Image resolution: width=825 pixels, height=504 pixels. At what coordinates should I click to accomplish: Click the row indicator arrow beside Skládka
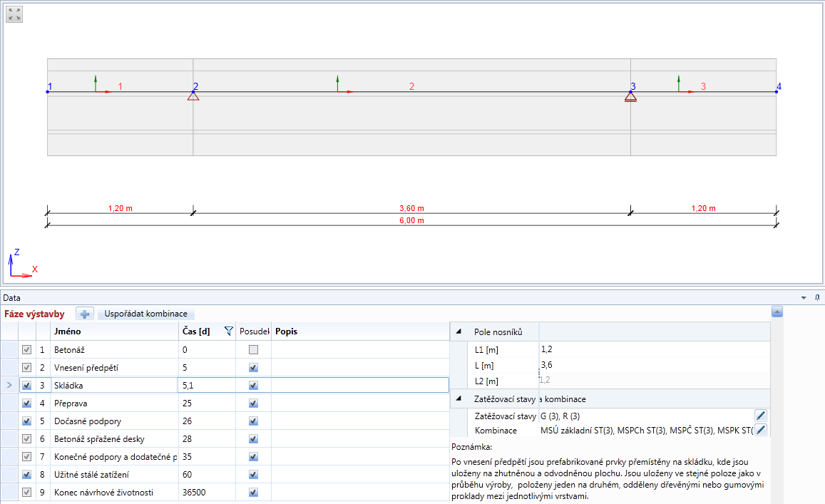[9, 385]
